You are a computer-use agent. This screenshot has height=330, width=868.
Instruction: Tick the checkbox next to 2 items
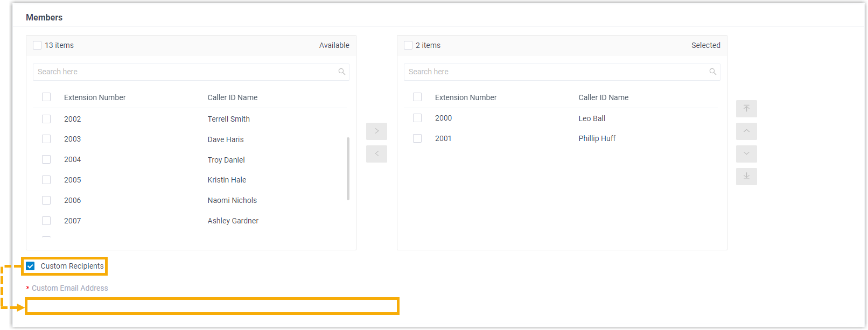tap(408, 45)
